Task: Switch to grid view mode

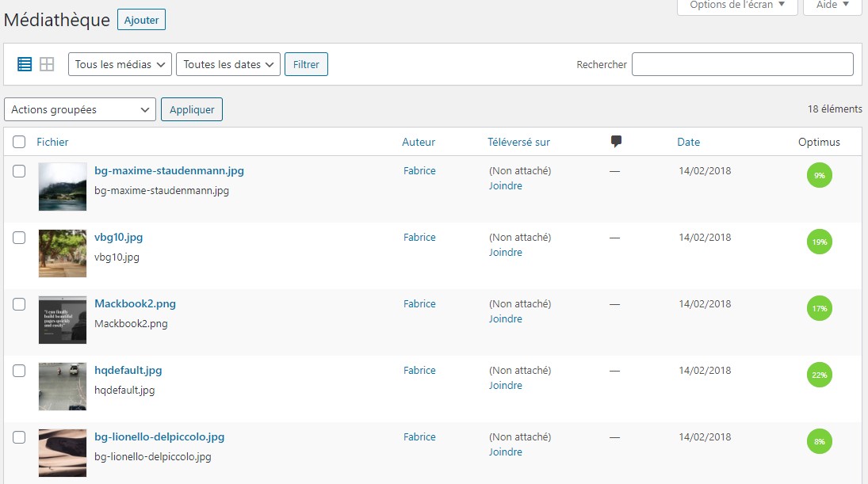Action: (x=47, y=64)
